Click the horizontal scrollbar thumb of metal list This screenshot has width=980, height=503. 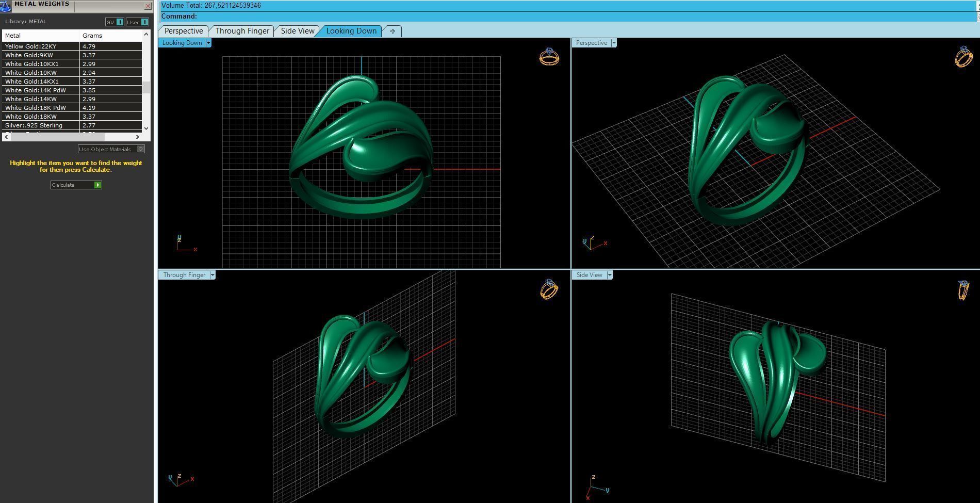tap(57, 137)
